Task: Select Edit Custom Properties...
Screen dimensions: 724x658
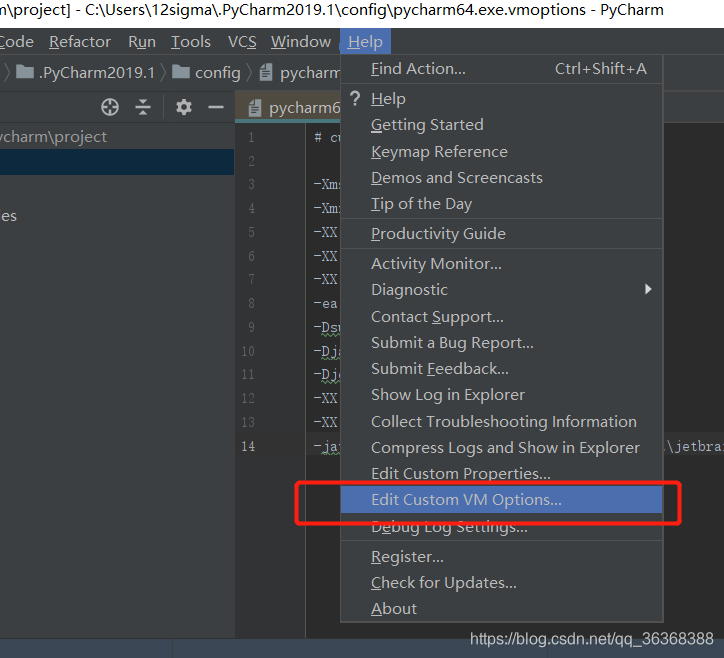Action: pos(501,473)
